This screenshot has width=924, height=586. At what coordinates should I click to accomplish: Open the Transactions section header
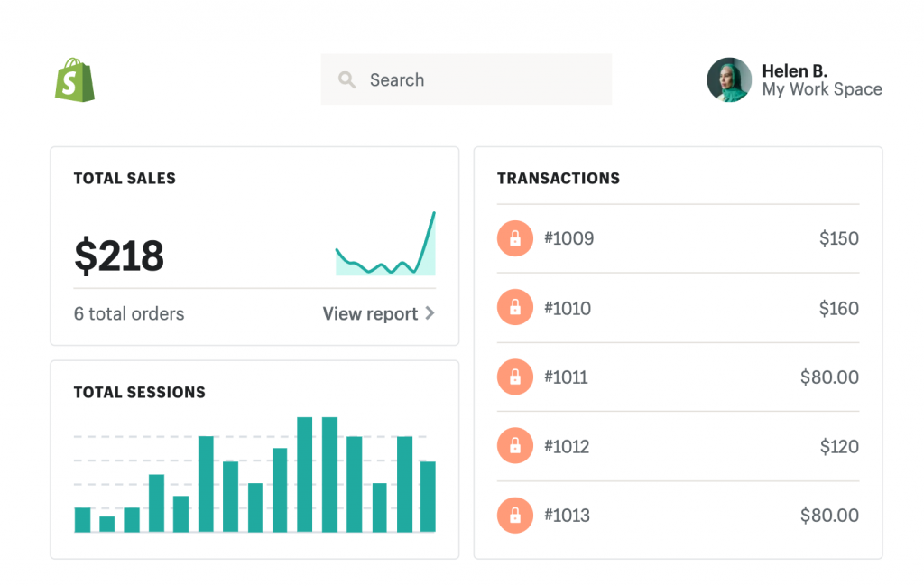(559, 178)
